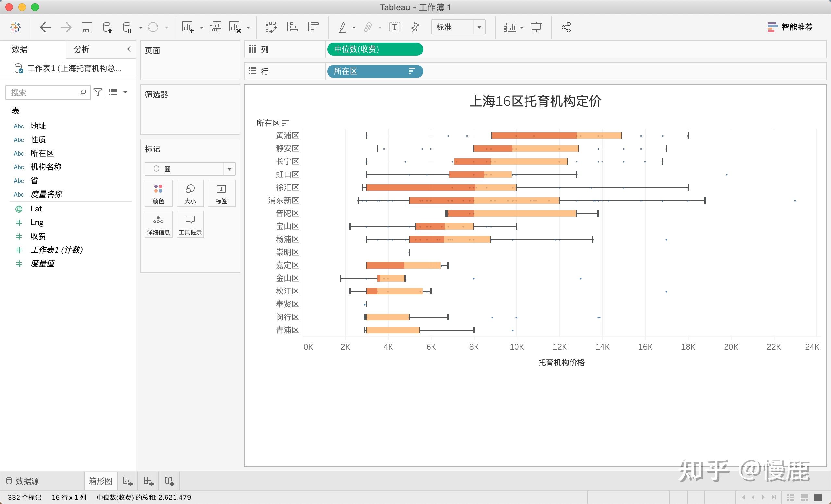Click the undo back arrow
Screen dimensions: 831x504
(45, 27)
